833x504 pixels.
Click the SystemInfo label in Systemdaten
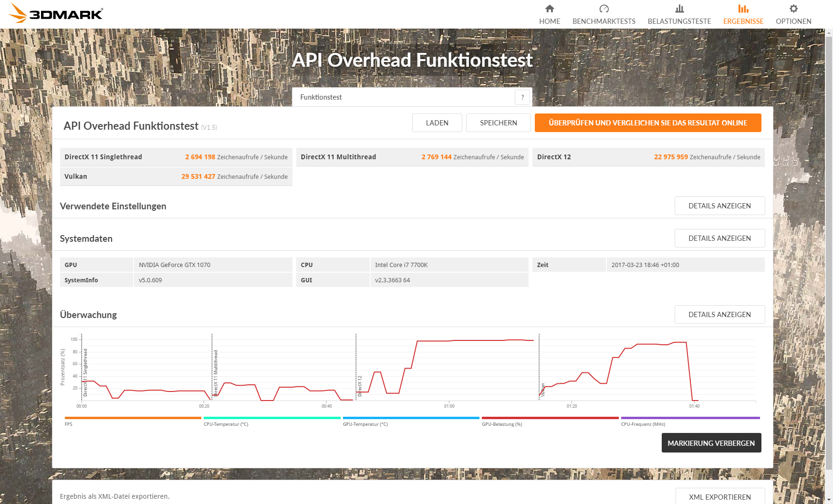coord(82,280)
